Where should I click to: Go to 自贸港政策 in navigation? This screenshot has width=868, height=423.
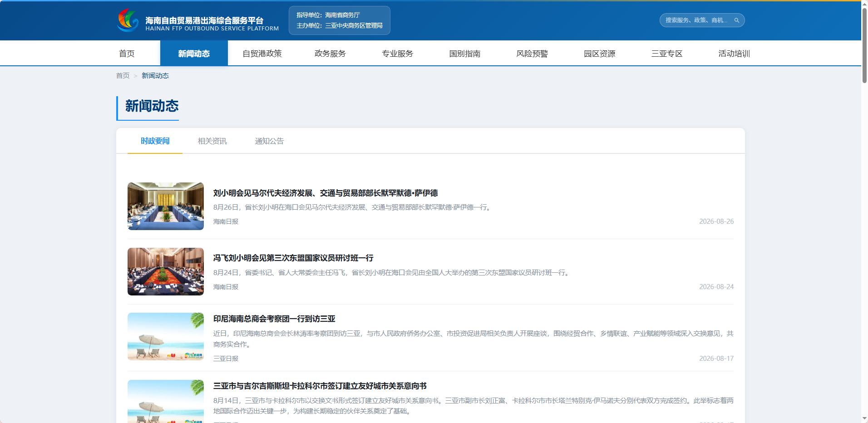click(x=262, y=54)
